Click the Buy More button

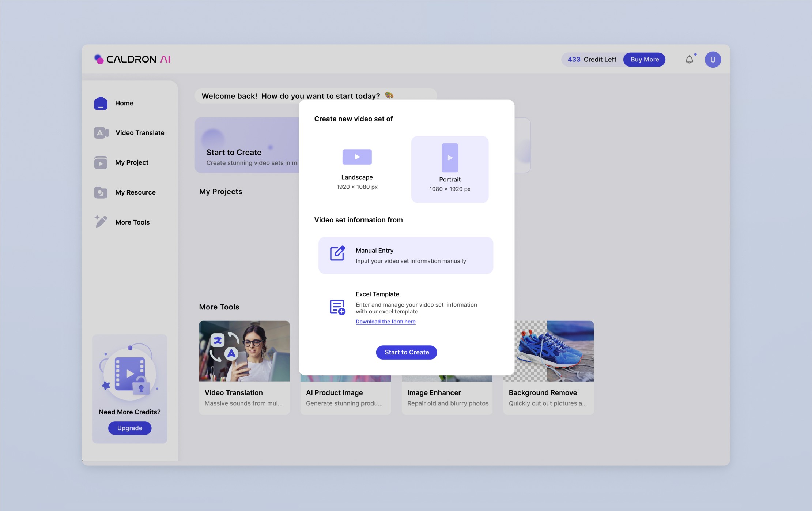point(644,60)
